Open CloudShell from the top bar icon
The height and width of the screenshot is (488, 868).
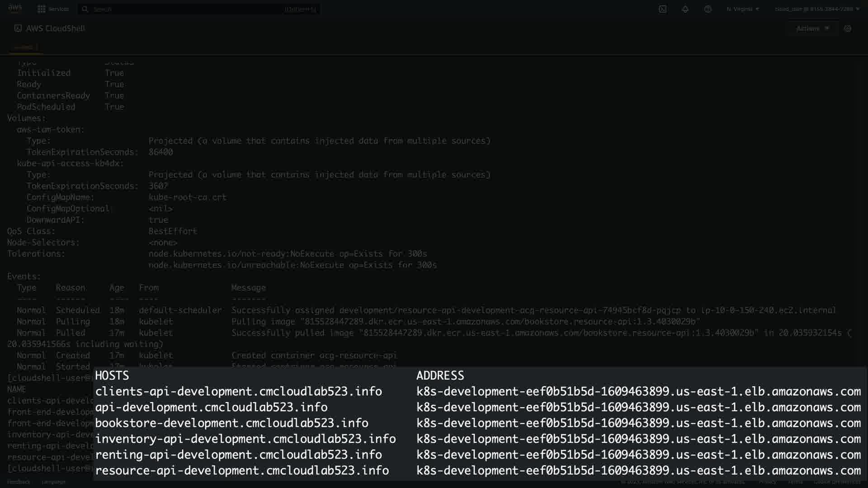662,9
